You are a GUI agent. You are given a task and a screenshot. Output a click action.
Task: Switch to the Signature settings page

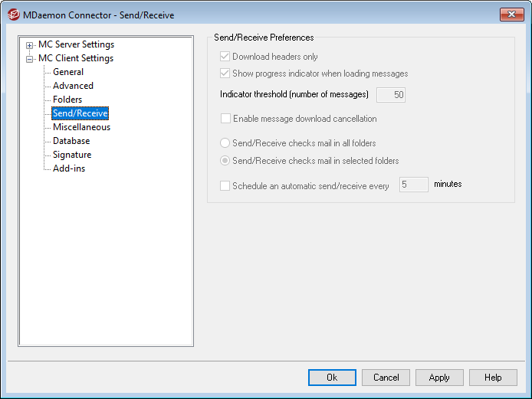(72, 155)
